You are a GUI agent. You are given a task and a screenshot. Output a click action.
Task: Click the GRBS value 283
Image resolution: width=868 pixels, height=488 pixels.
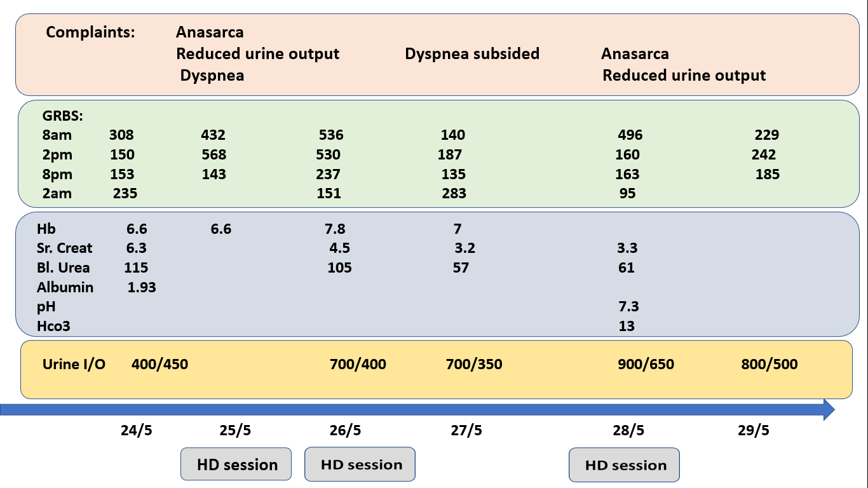tap(454, 194)
